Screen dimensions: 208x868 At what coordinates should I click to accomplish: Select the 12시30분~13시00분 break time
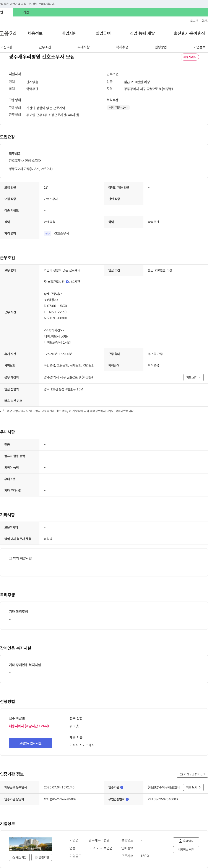coord(58,354)
